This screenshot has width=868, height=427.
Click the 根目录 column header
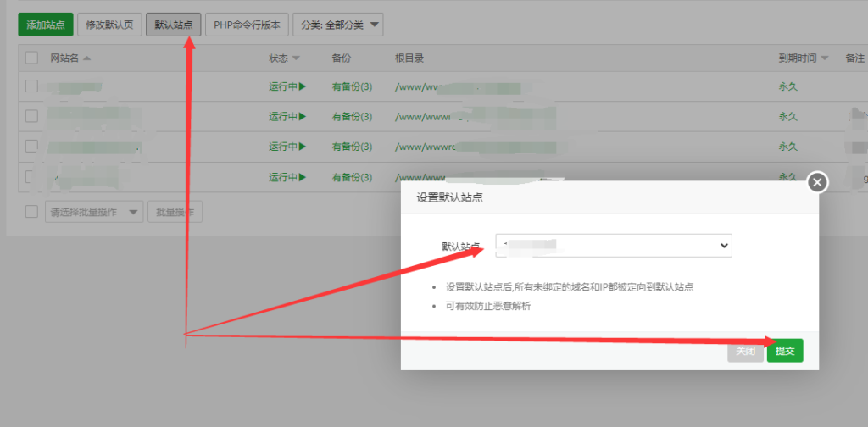click(409, 58)
